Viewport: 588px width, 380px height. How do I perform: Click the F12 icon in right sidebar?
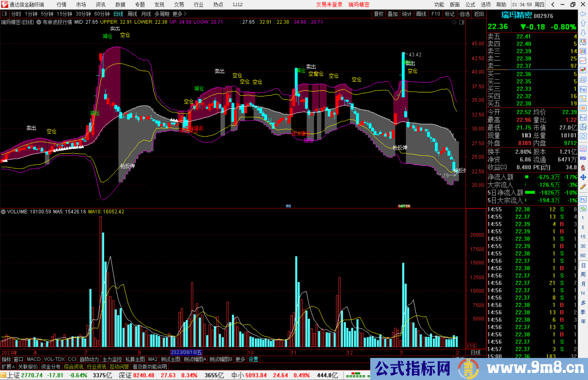pos(583,118)
